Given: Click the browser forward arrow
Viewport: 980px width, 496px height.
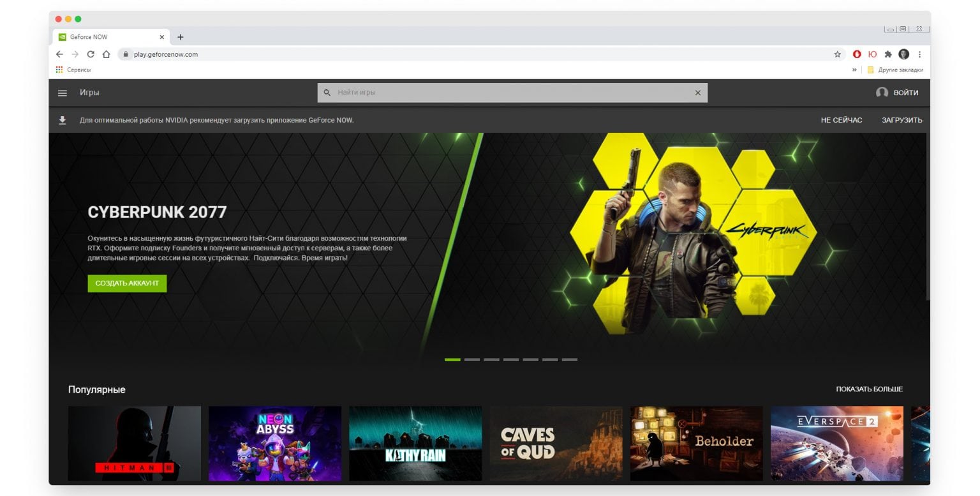Looking at the screenshot, I should [75, 54].
